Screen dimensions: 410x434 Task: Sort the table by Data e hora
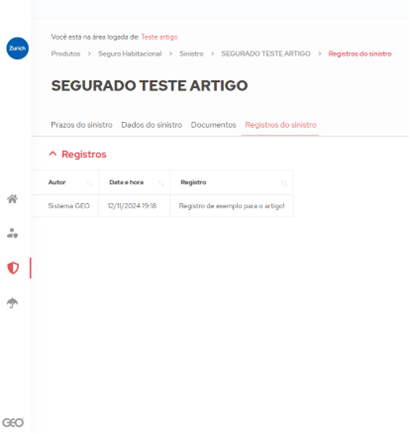161,183
